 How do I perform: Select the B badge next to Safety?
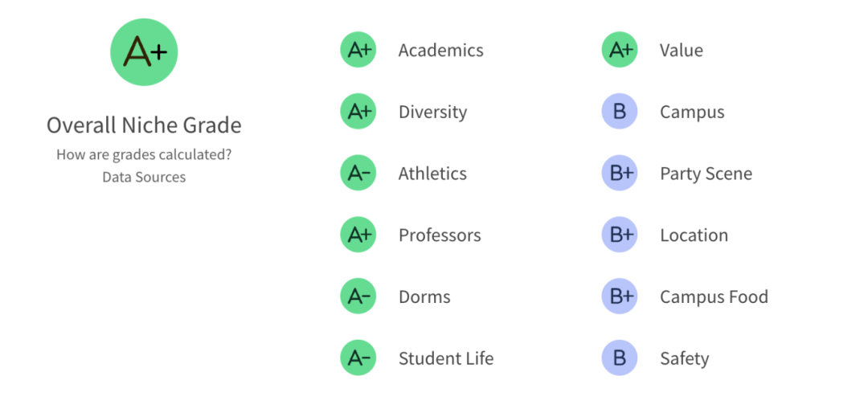pyautogui.click(x=620, y=358)
